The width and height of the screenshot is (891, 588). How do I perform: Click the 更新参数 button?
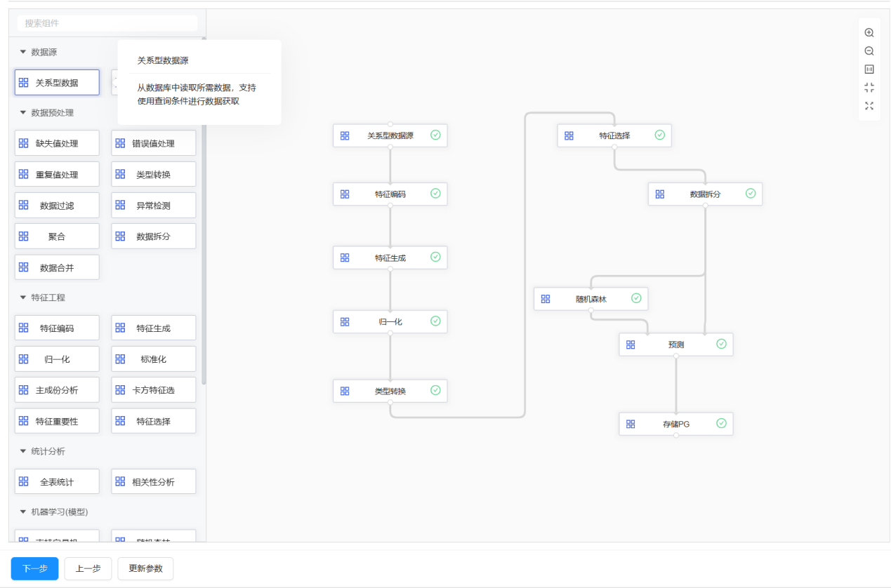coord(145,568)
